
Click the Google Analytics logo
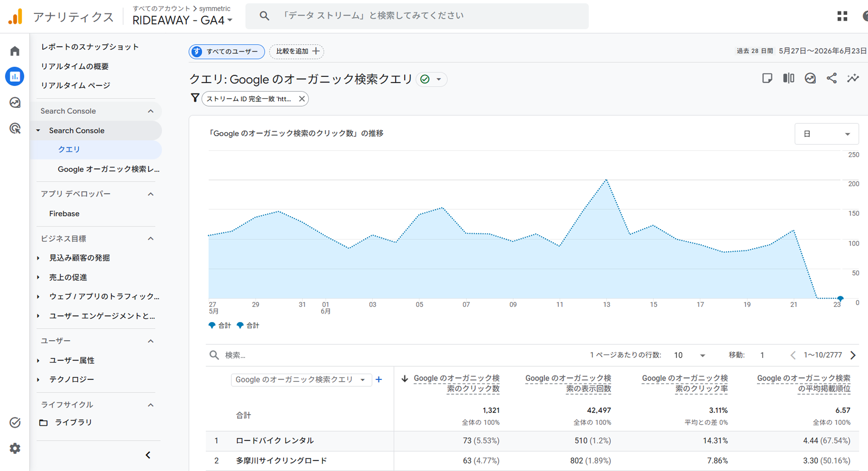click(x=15, y=17)
